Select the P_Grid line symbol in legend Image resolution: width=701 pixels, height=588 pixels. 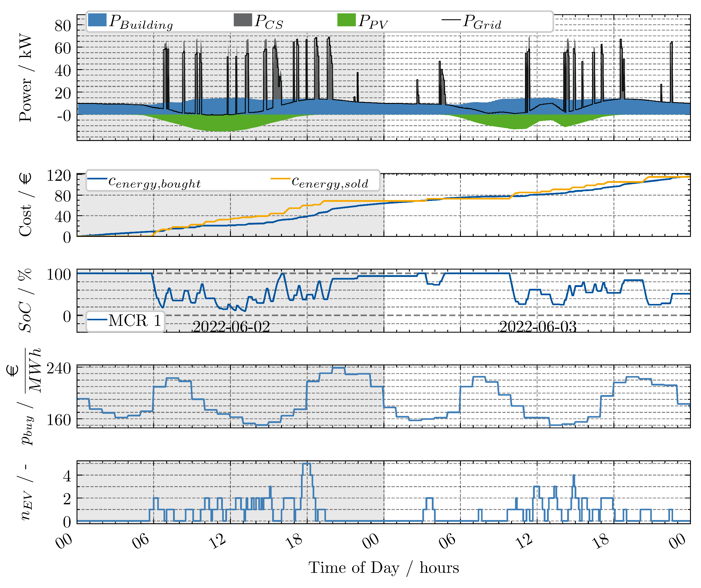(452, 20)
